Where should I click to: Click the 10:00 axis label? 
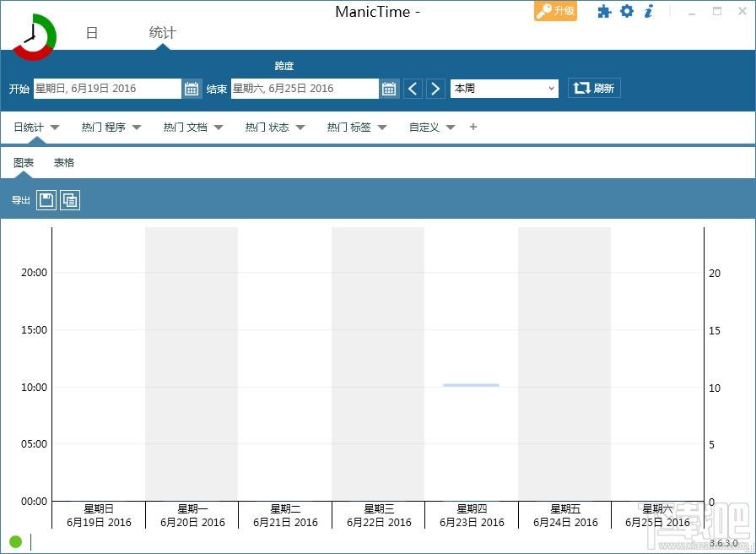pyautogui.click(x=35, y=388)
